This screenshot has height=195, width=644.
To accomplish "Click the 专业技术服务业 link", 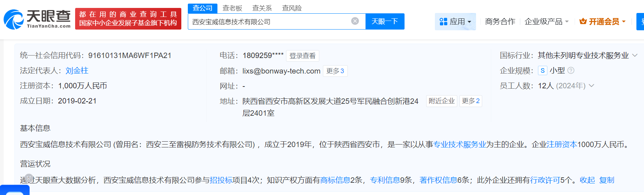I will tap(459, 145).
